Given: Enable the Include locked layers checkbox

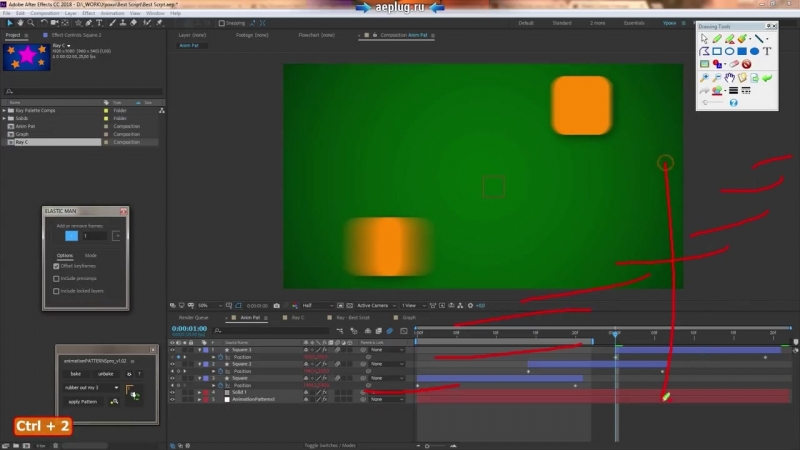Looking at the screenshot, I should [x=56, y=291].
